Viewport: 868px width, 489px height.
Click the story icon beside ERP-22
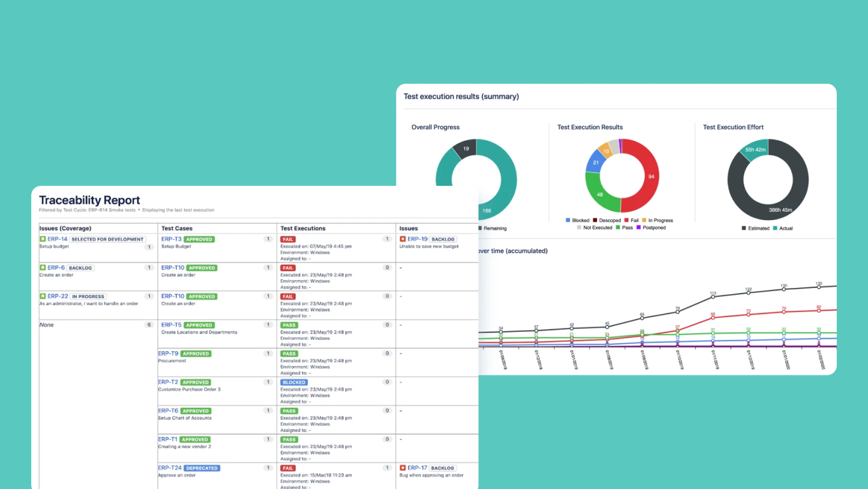click(x=43, y=296)
